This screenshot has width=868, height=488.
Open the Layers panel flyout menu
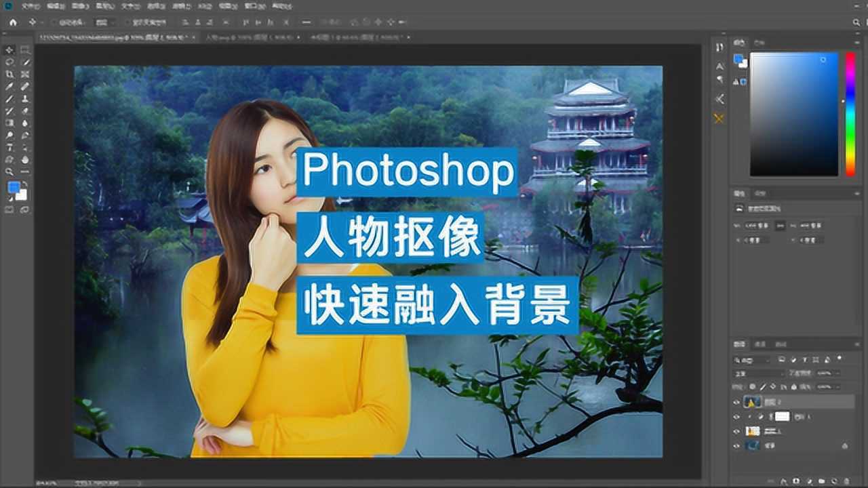[856, 344]
